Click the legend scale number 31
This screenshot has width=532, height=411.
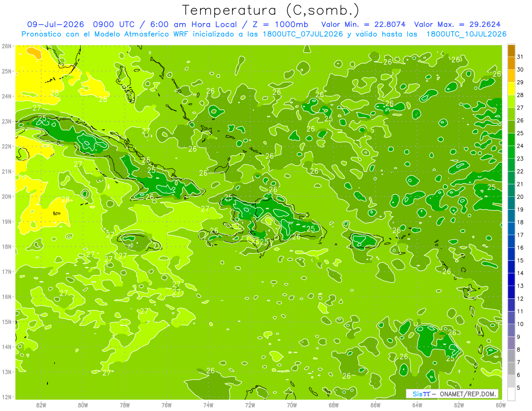tap(520, 57)
